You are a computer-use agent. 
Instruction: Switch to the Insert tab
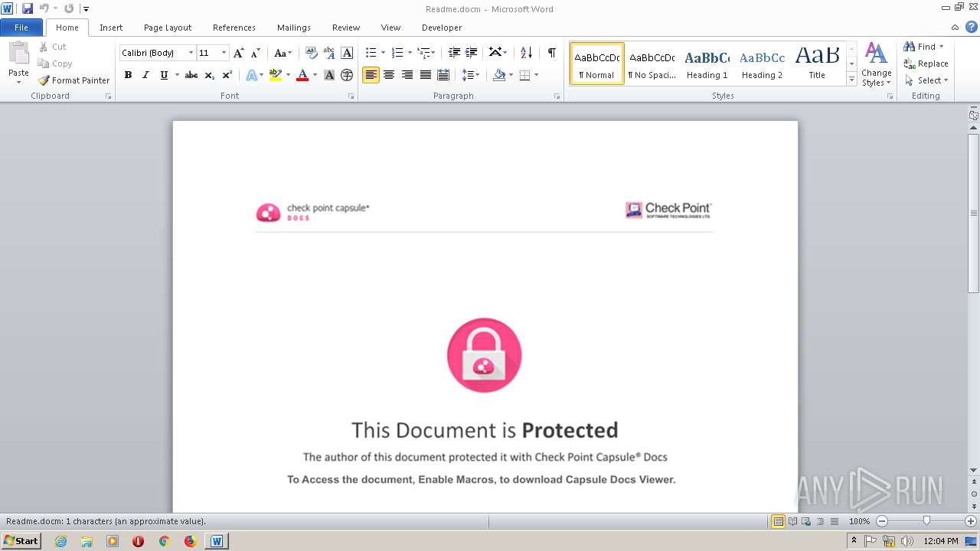111,28
